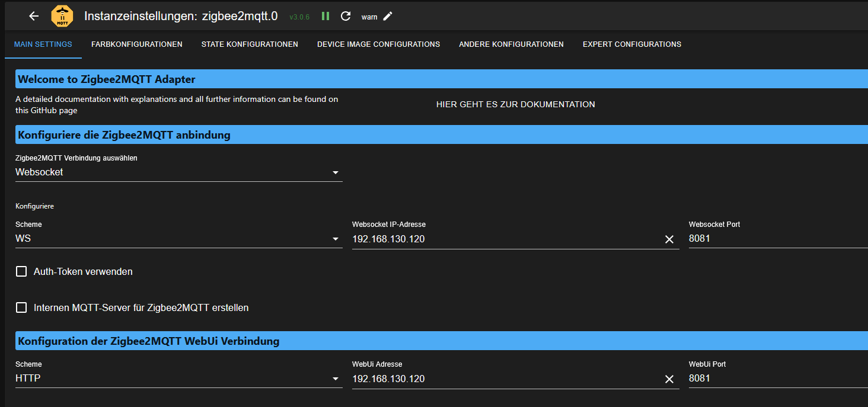Pause the zigbee2mqtt.0 instance

click(325, 16)
